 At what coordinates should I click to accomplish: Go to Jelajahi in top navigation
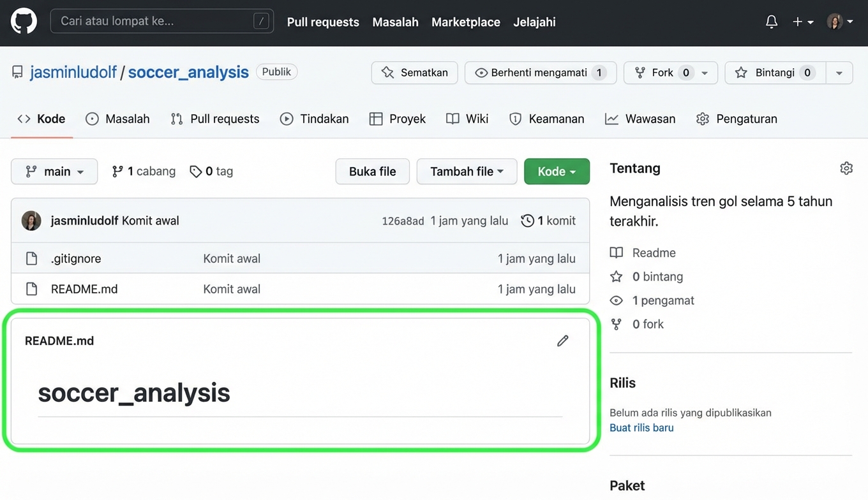(x=534, y=22)
